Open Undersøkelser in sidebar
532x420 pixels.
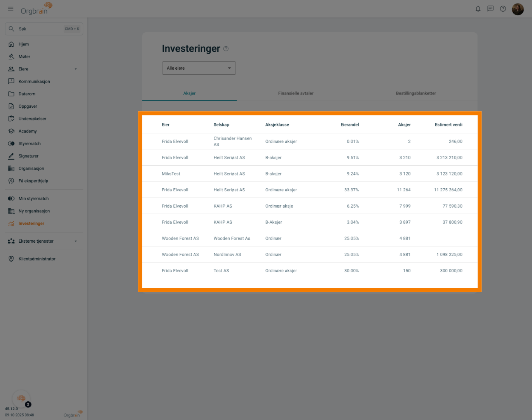pyautogui.click(x=32, y=119)
